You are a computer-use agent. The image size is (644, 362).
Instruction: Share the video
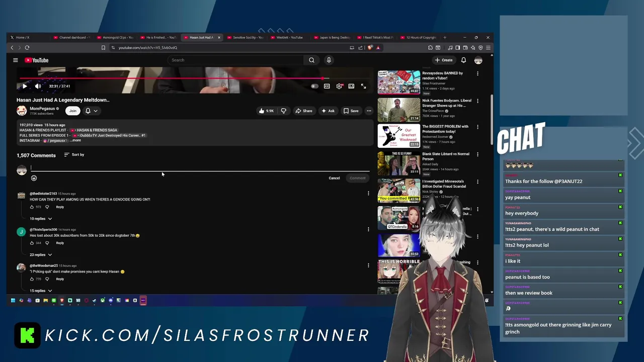[304, 111]
